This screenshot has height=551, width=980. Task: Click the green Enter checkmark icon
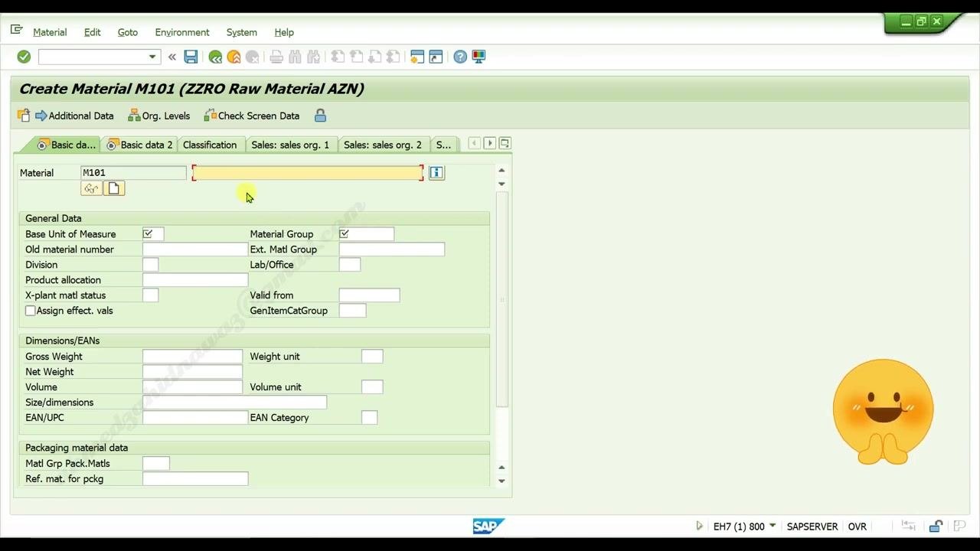(24, 57)
